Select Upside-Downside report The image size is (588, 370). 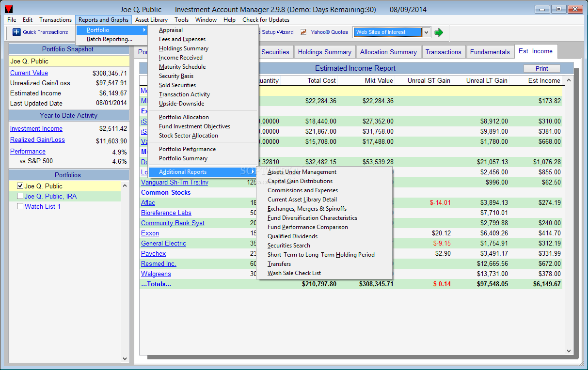[x=181, y=104]
